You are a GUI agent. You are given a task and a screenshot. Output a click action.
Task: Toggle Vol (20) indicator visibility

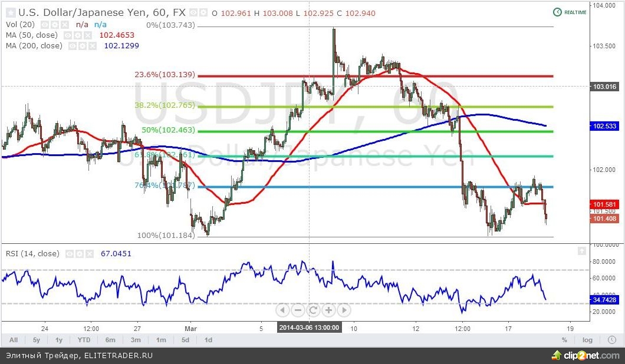(x=45, y=25)
